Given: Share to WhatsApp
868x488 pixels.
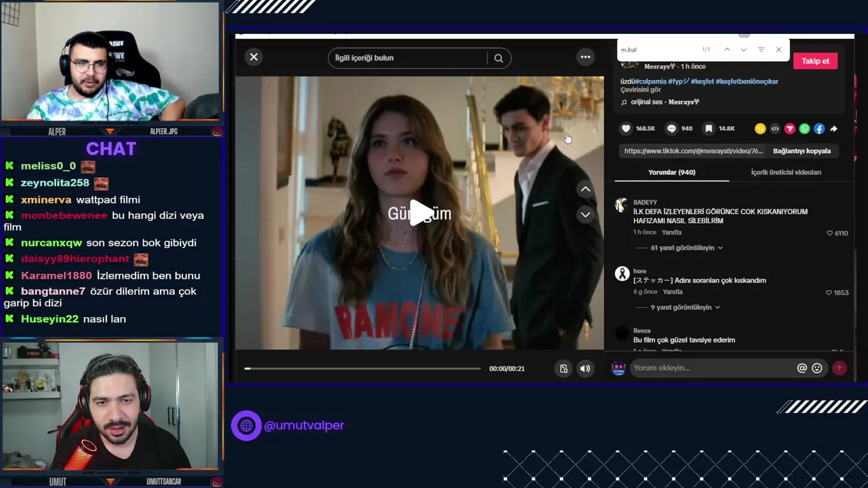Looking at the screenshot, I should click(804, 129).
